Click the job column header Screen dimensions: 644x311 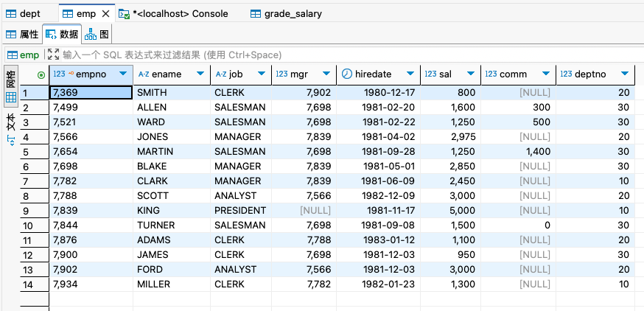tap(241, 74)
